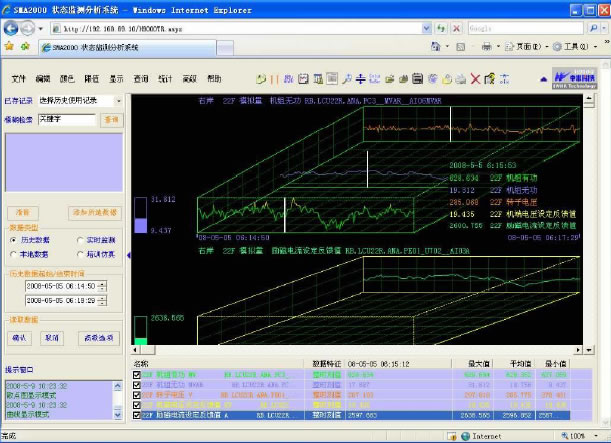The height and width of the screenshot is (443, 611).
Task: Click the IE refresh icon
Action: point(441,28)
